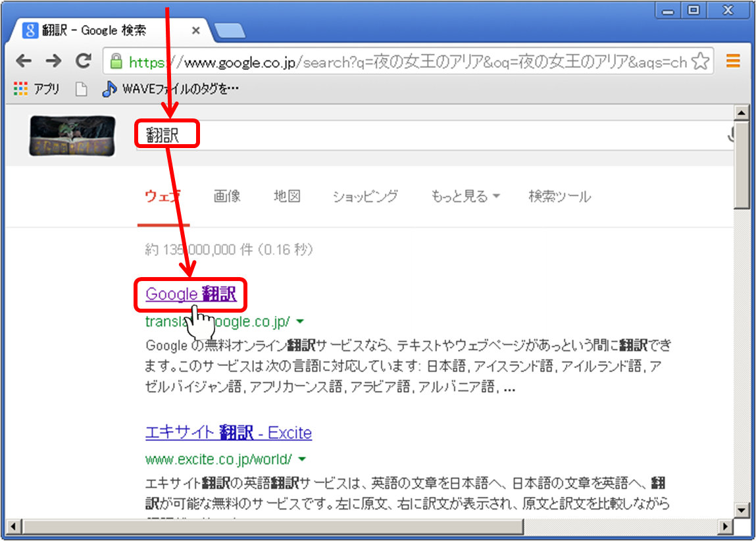Click the forward navigation arrow

53,62
